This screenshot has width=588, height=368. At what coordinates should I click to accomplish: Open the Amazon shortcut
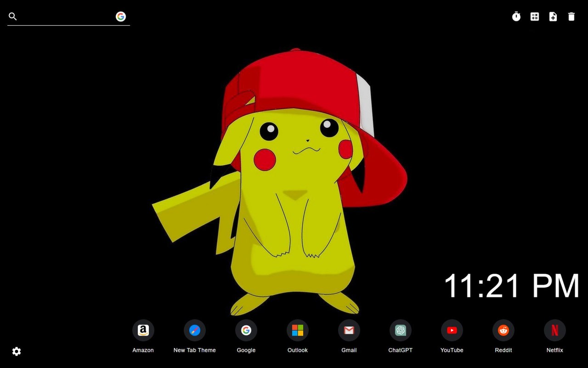[143, 330]
